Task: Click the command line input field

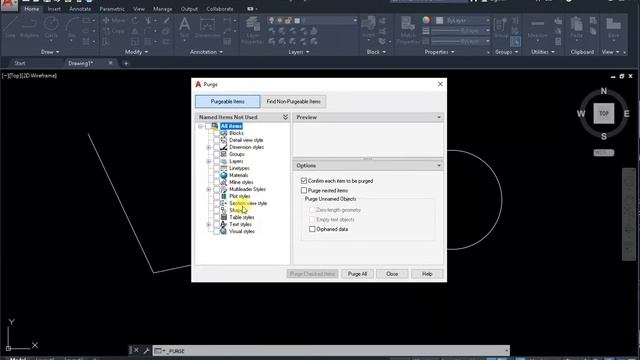Action: click(x=331, y=351)
